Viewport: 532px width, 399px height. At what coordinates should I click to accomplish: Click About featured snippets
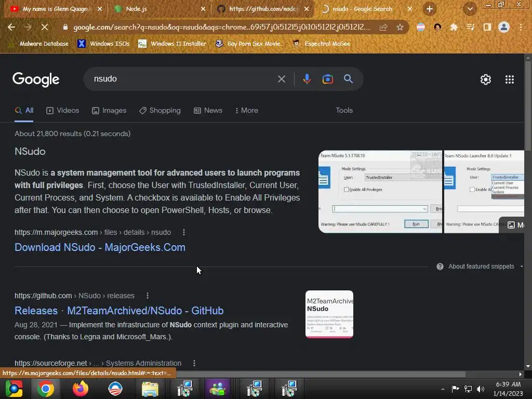coord(481,267)
